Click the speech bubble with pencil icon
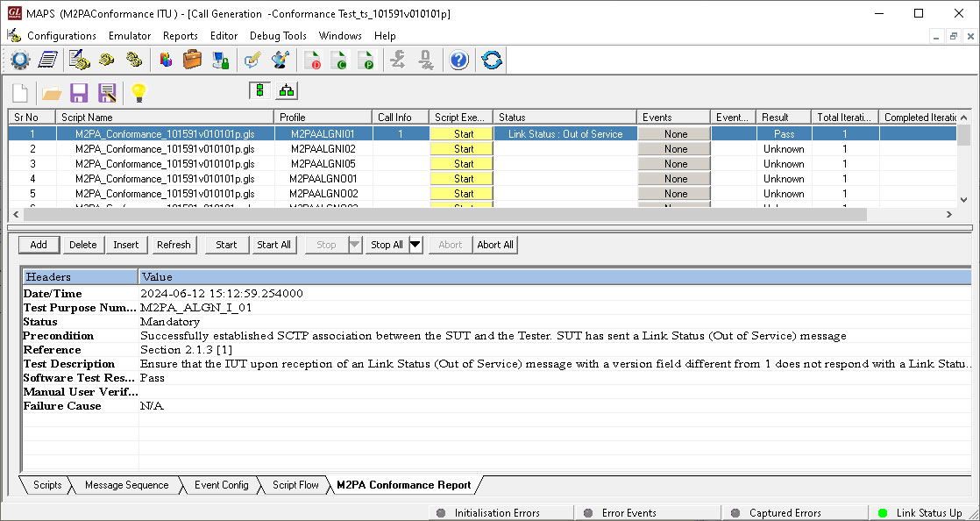 pyautogui.click(x=252, y=60)
